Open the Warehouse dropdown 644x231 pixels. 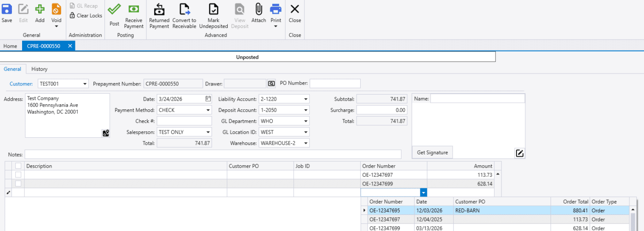[305, 143]
